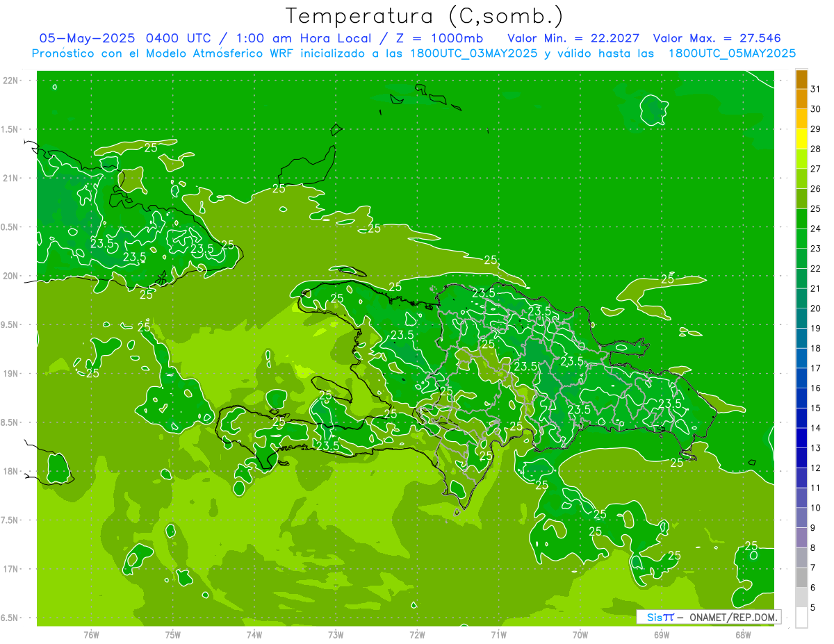Click the "71W" longitude axis label
Image resolution: width=834 pixels, height=644 pixels.
point(498,635)
